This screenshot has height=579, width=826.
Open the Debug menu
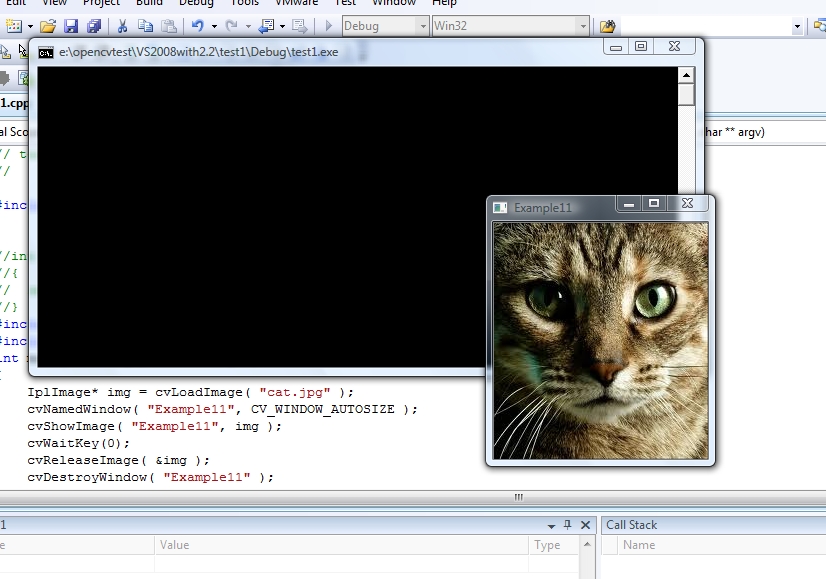[x=196, y=3]
